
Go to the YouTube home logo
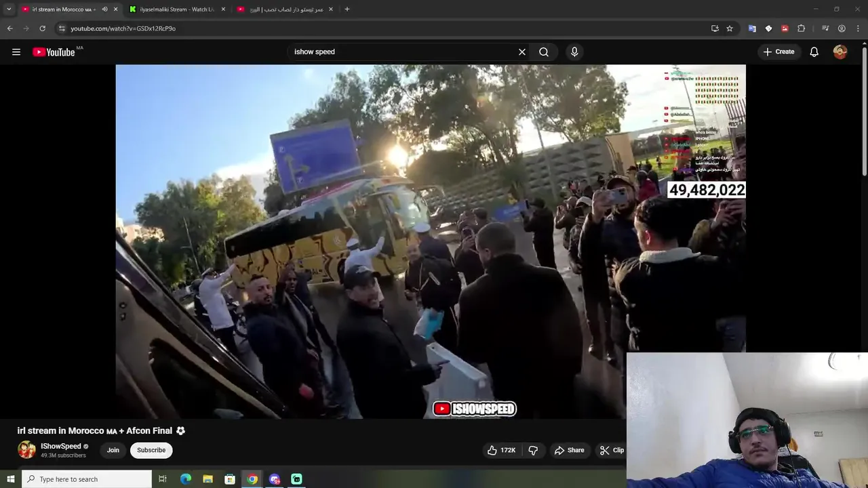tap(54, 52)
